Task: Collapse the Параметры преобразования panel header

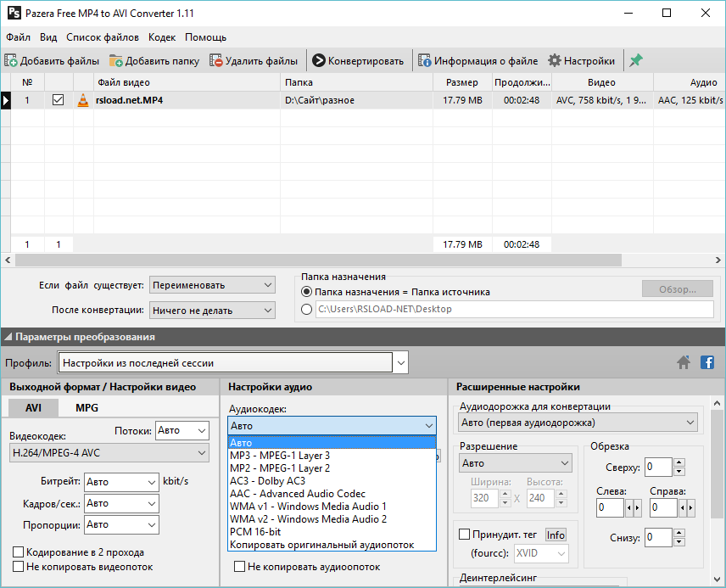Action: 8,337
